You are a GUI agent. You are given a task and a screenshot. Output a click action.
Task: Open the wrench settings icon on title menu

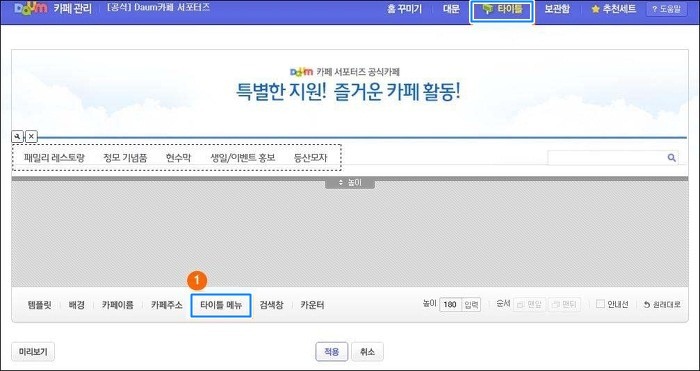click(x=17, y=137)
